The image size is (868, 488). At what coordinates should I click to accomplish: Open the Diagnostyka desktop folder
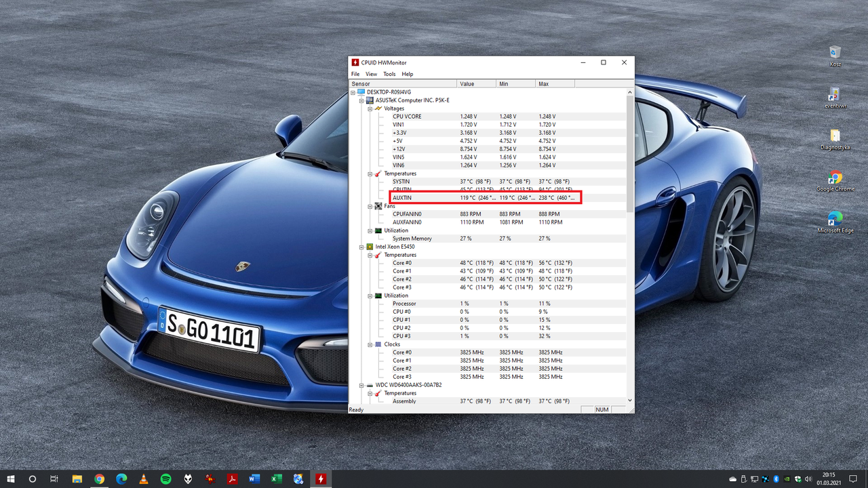[835, 139]
